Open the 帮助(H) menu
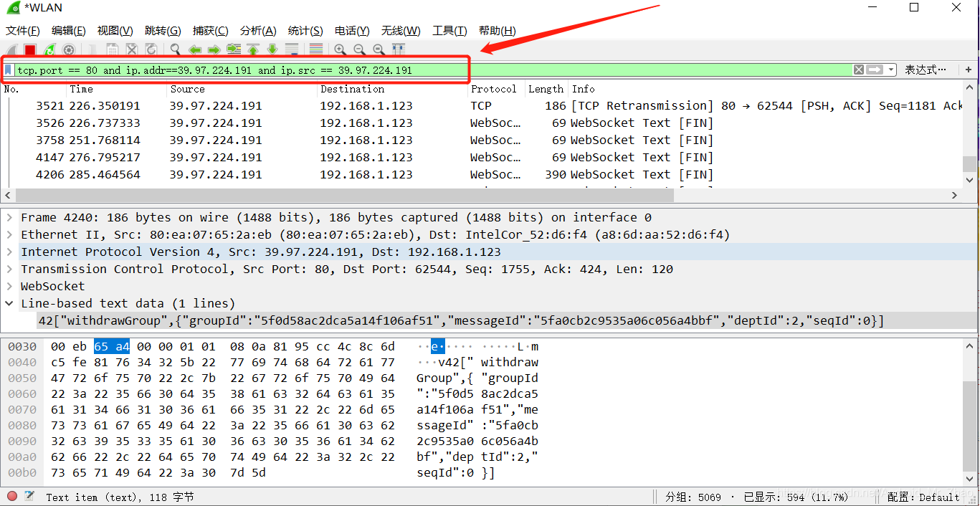This screenshot has width=980, height=506. pos(498,31)
